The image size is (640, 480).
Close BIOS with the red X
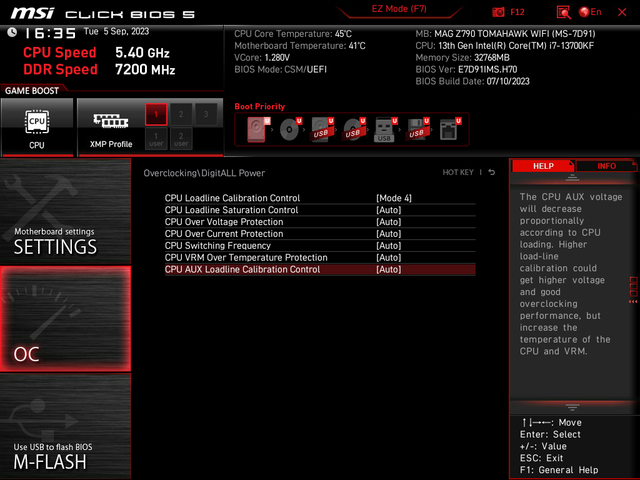pyautogui.click(x=622, y=12)
